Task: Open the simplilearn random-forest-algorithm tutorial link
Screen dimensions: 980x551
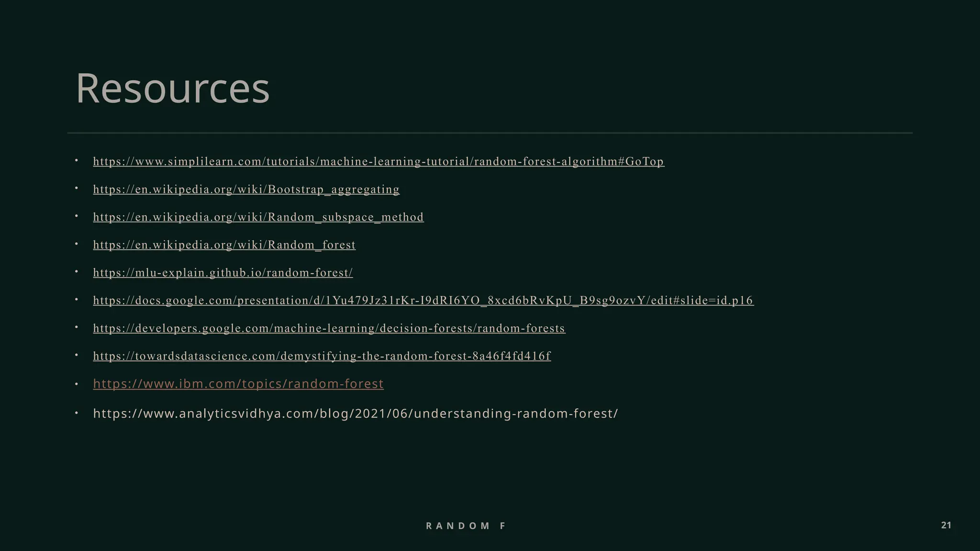Action: point(378,162)
